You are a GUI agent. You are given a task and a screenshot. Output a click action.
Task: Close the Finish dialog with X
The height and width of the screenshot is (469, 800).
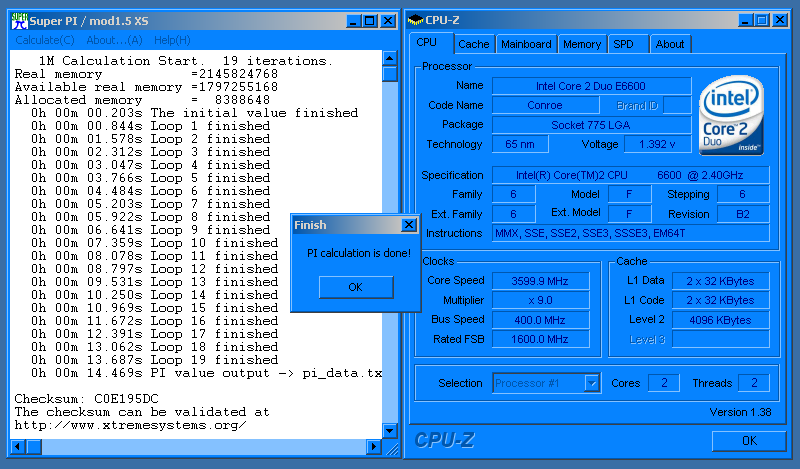[409, 225]
